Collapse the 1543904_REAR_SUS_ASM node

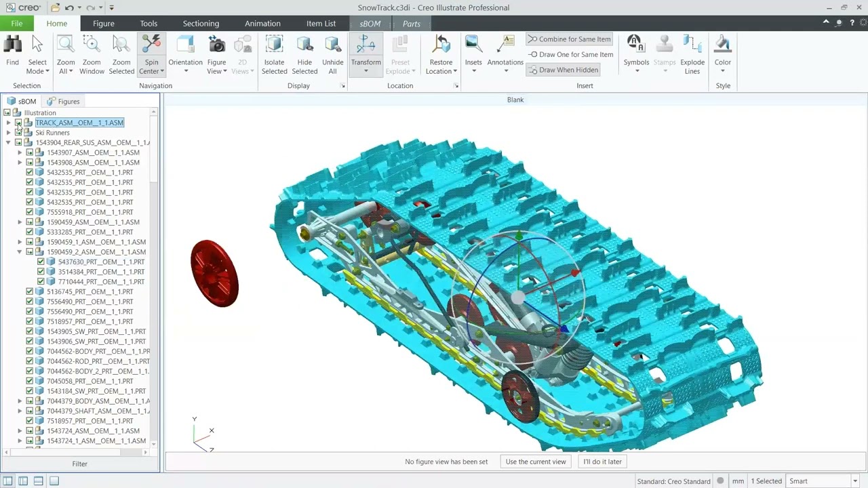8,143
